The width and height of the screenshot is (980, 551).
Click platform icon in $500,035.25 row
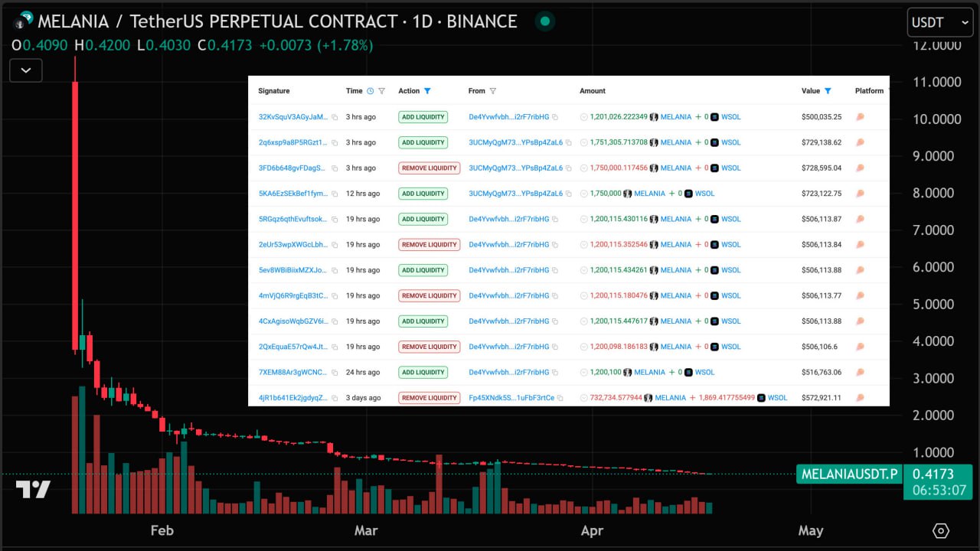coord(860,117)
